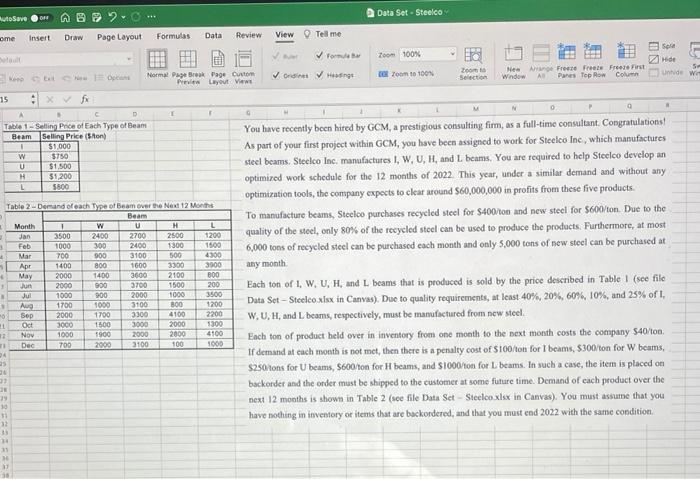Select the Beam header in Table 2

pyautogui.click(x=137, y=216)
